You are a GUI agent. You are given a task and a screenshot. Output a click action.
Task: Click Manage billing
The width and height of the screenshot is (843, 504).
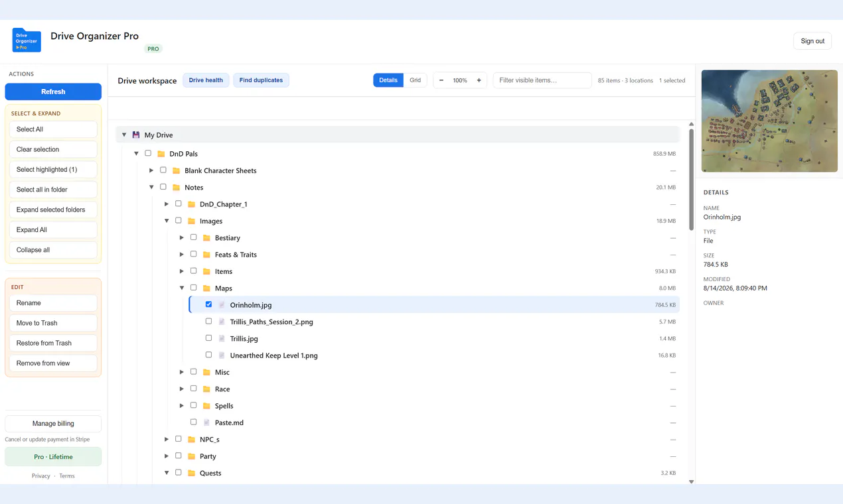pyautogui.click(x=53, y=424)
